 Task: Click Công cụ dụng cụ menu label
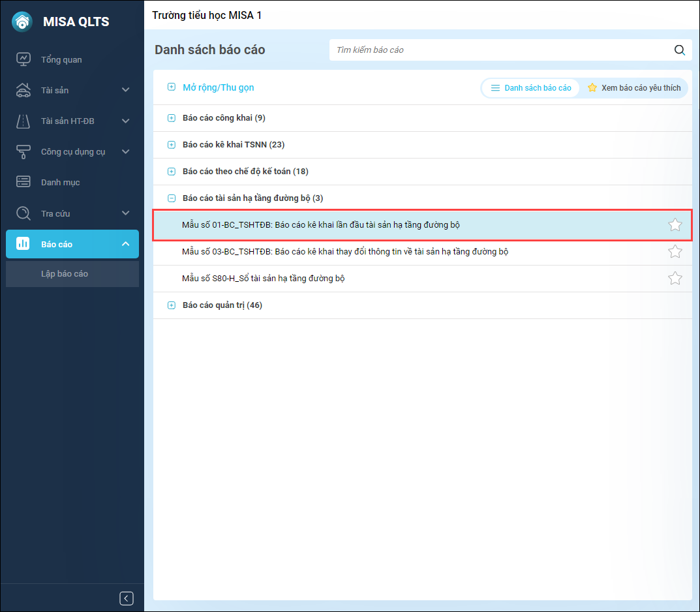(73, 152)
